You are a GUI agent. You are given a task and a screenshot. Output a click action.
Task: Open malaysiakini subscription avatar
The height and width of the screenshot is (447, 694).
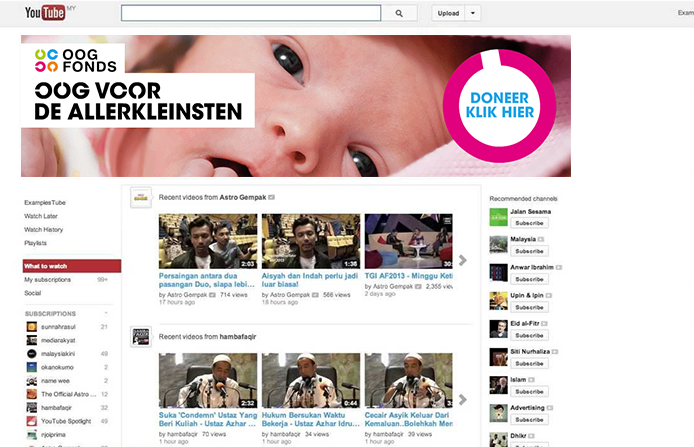pyautogui.click(x=31, y=354)
